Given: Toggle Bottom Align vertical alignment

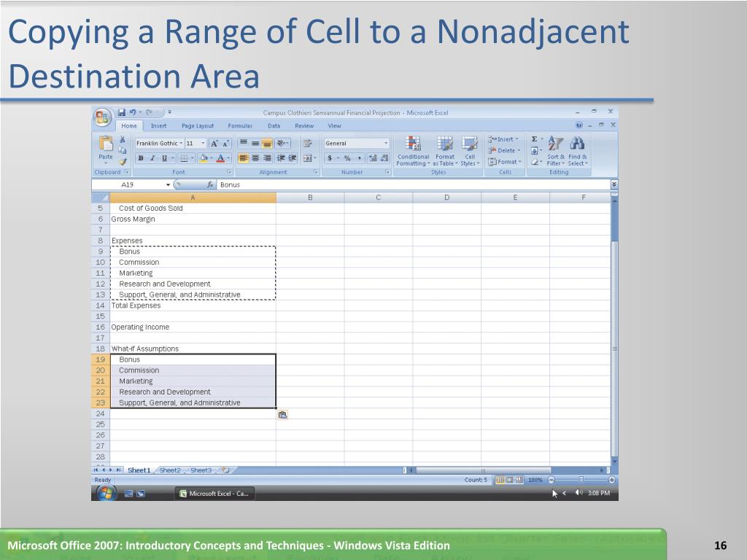Looking at the screenshot, I should tap(267, 143).
